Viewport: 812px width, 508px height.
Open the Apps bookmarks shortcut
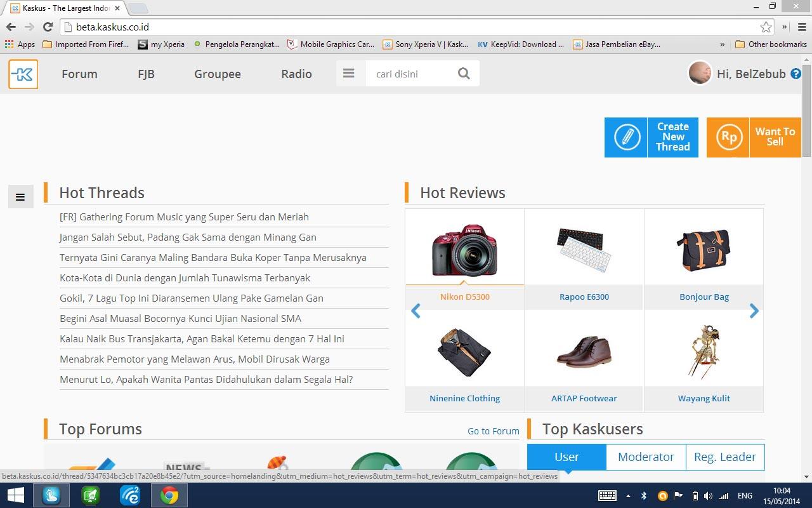[20, 44]
